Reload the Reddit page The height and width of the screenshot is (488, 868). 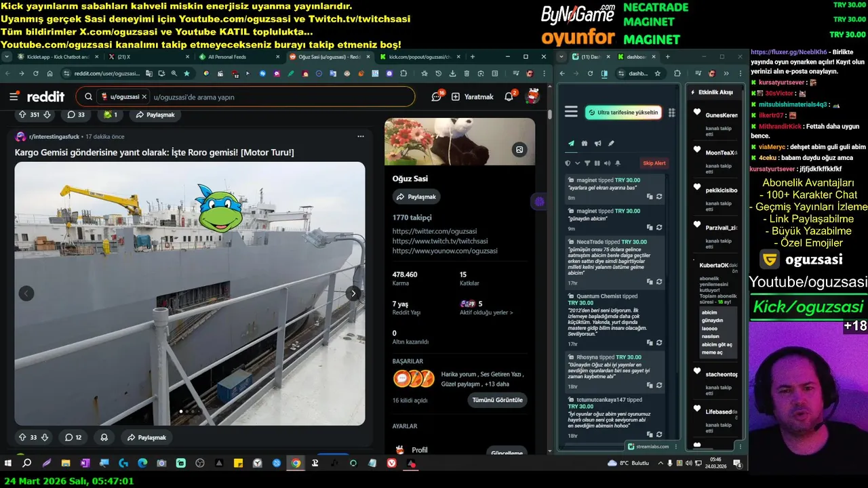point(37,73)
